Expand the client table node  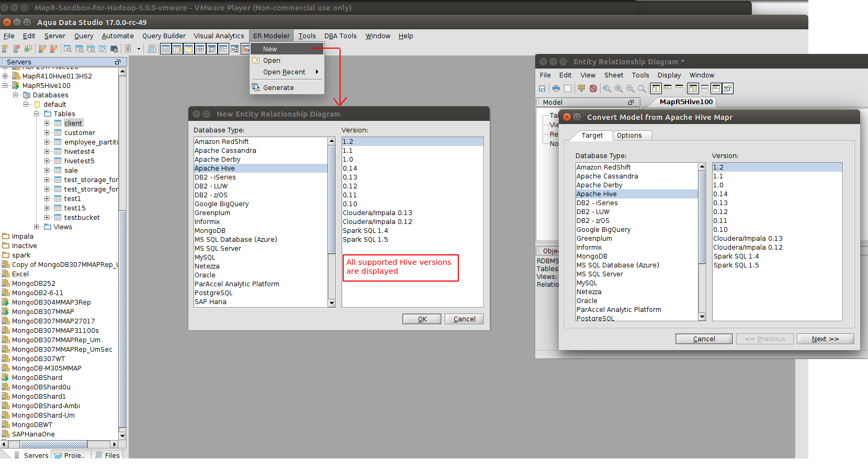tap(47, 123)
